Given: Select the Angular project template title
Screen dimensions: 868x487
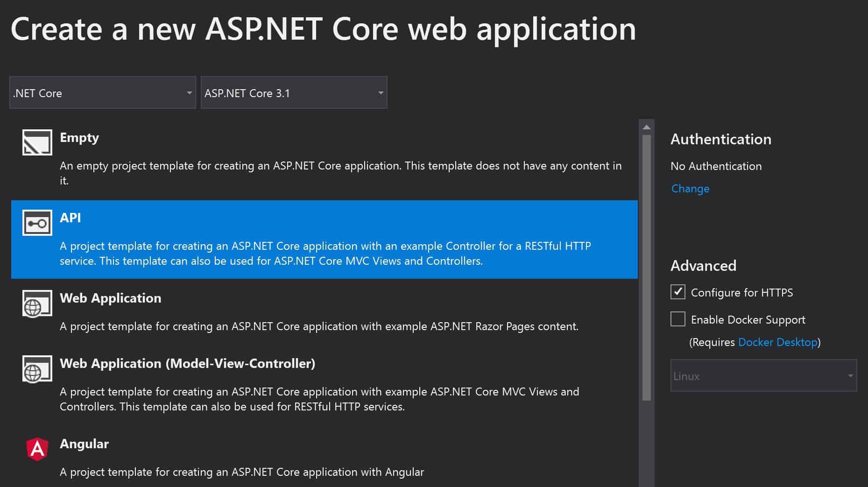Looking at the screenshot, I should pos(85,444).
